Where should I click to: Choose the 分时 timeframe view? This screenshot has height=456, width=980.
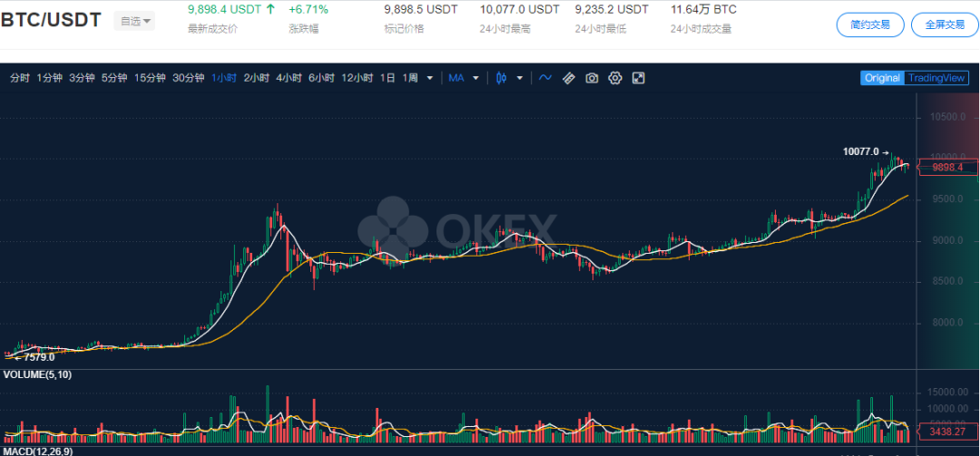pos(20,78)
